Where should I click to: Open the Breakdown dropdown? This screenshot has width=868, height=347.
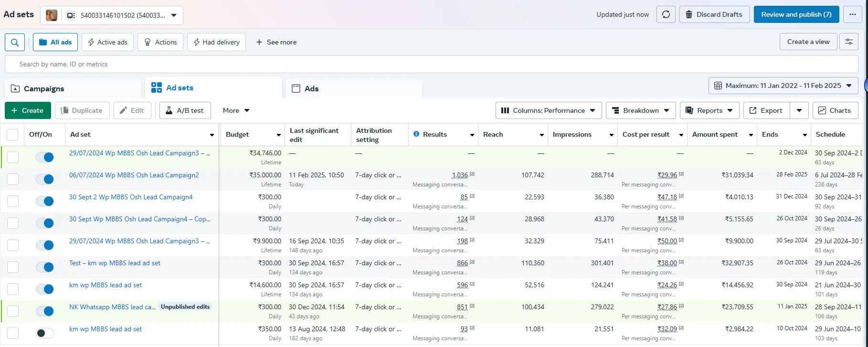(640, 110)
